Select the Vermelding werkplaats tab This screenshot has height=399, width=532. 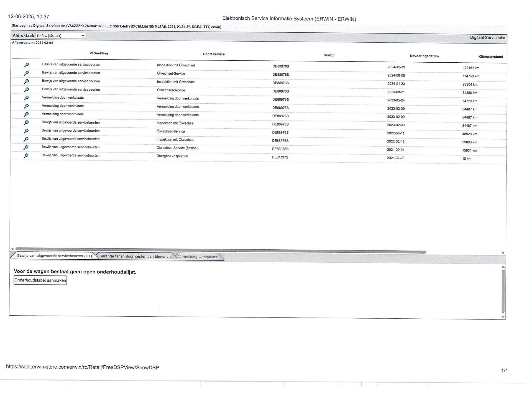coord(198,257)
